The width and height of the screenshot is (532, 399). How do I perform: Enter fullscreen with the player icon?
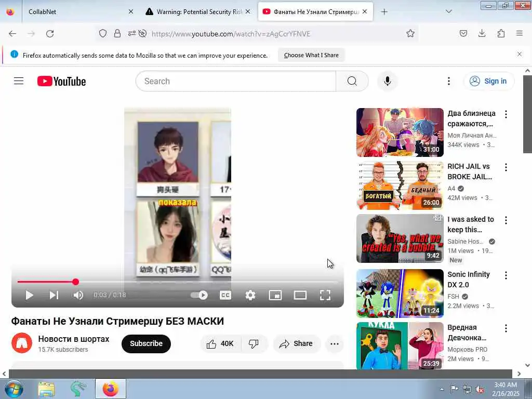pos(325,295)
